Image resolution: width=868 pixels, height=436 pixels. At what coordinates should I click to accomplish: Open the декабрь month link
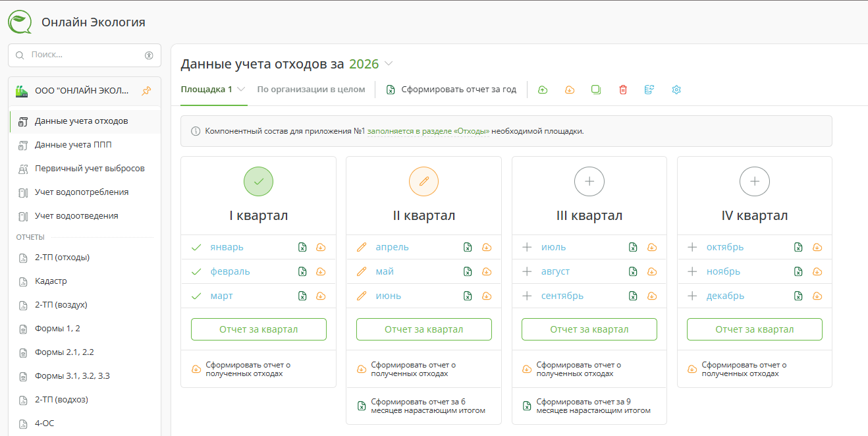[x=725, y=296]
